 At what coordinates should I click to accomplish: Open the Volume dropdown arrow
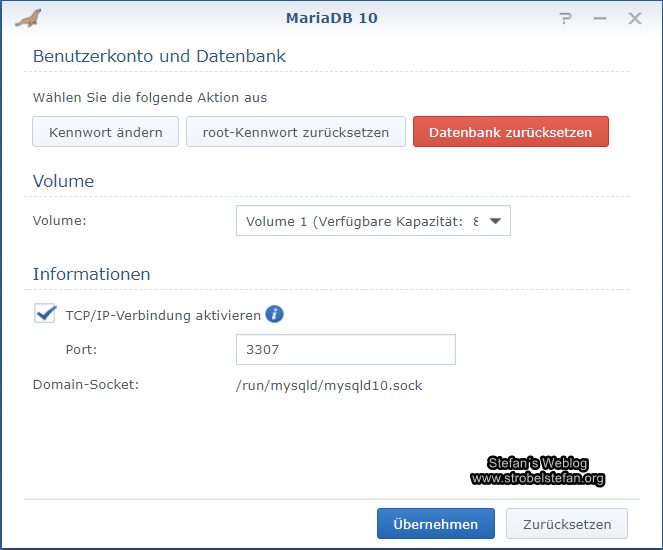tap(495, 221)
